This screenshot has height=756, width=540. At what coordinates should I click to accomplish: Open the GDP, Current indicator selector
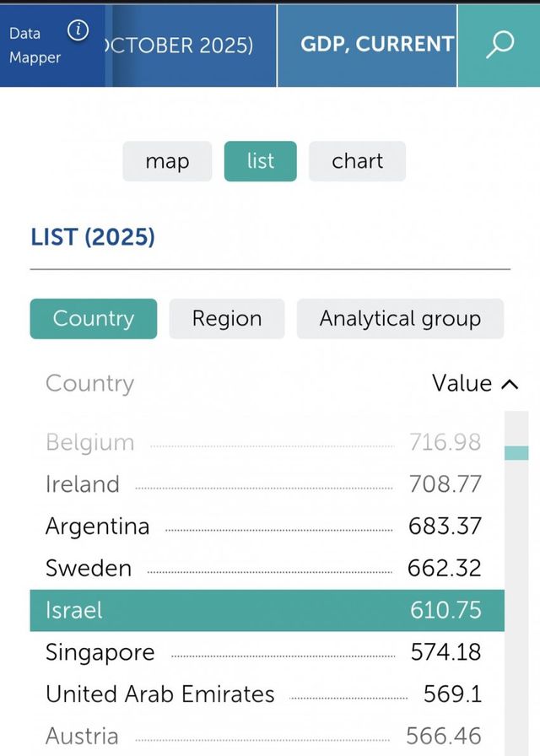click(x=376, y=45)
